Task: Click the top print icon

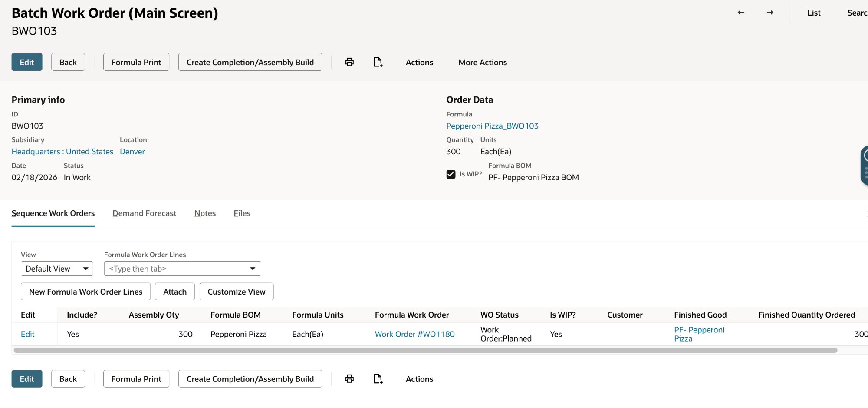Action: coord(349,62)
